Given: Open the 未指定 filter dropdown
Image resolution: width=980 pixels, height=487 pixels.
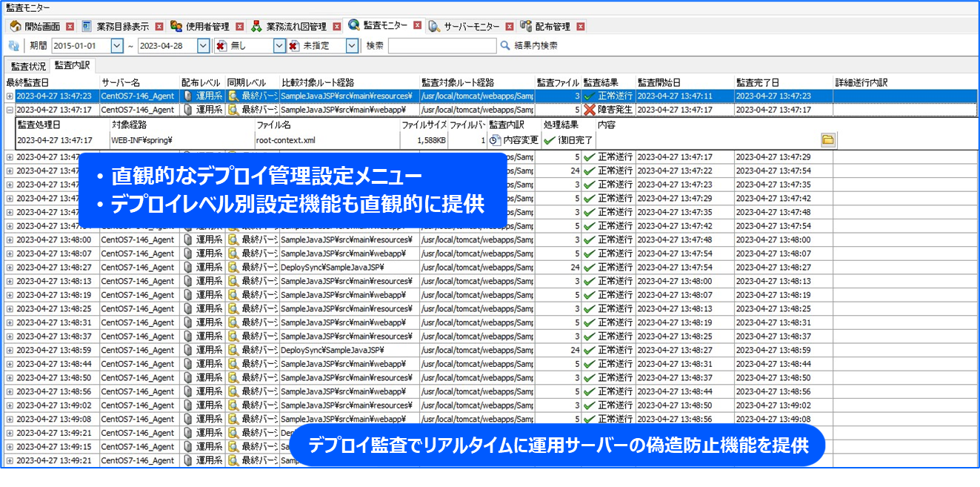Looking at the screenshot, I should 352,46.
